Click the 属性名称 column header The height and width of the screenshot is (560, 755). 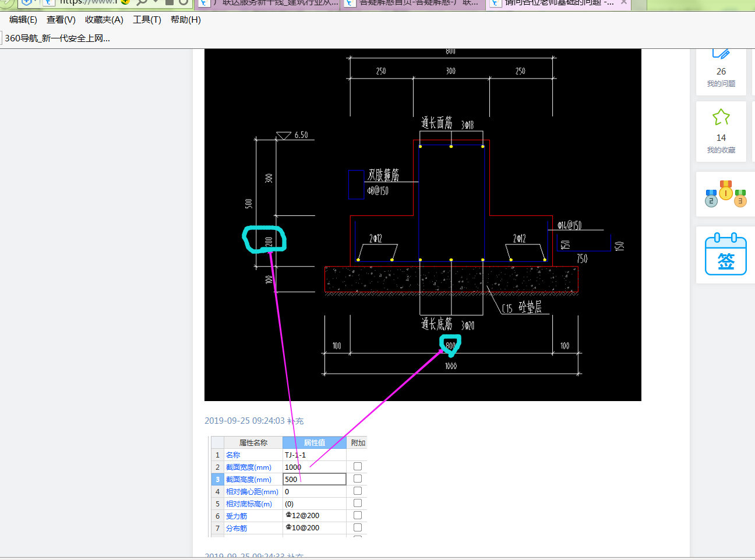[x=253, y=443]
